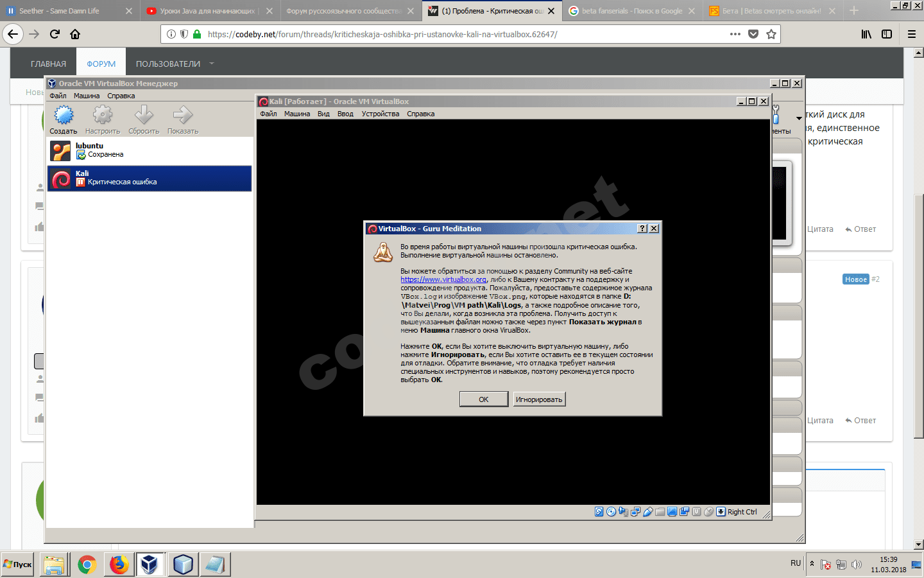Open Файл menu in VirtualBox Manager

(x=58, y=96)
